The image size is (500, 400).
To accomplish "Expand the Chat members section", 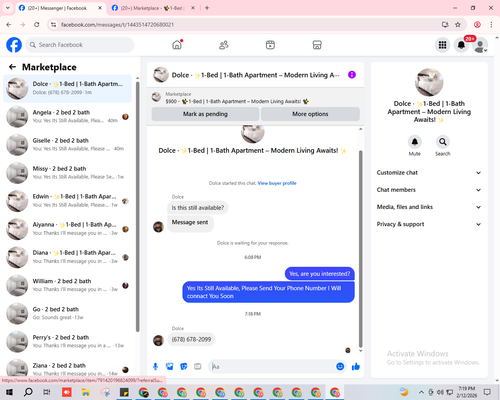I will pos(429,190).
